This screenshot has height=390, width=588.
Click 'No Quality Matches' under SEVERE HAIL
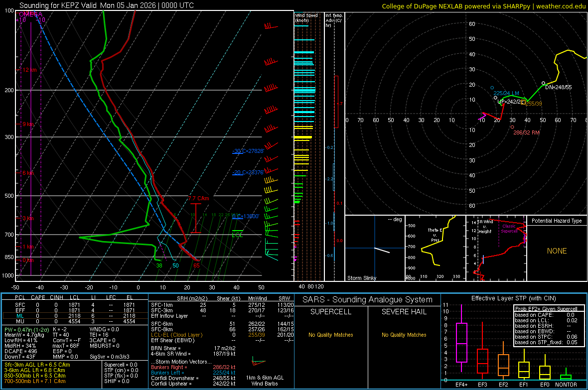pyautogui.click(x=404, y=335)
